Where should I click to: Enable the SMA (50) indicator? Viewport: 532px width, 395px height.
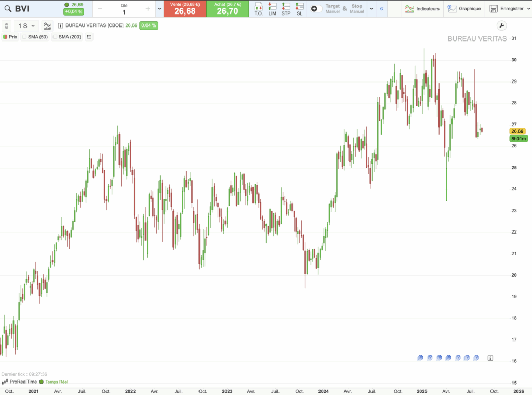25,37
